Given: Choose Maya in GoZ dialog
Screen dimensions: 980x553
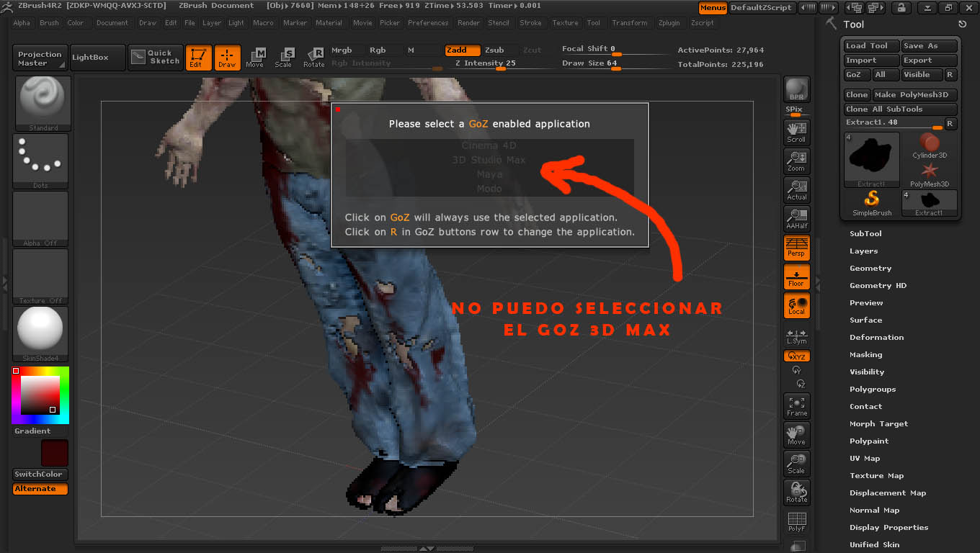Looking at the screenshot, I should [x=489, y=174].
